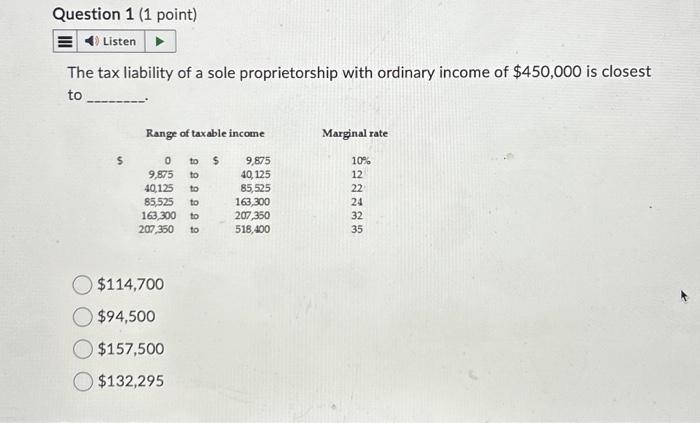Viewport: 700px width, 423px height.
Task: Pick the $157,500 radio button
Action: [x=83, y=349]
